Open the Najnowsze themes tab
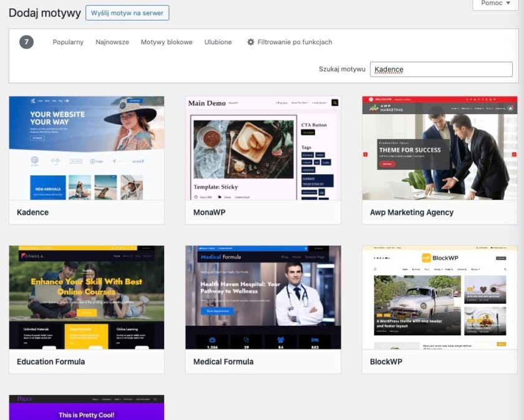Image resolution: width=524 pixels, height=420 pixels. point(112,42)
